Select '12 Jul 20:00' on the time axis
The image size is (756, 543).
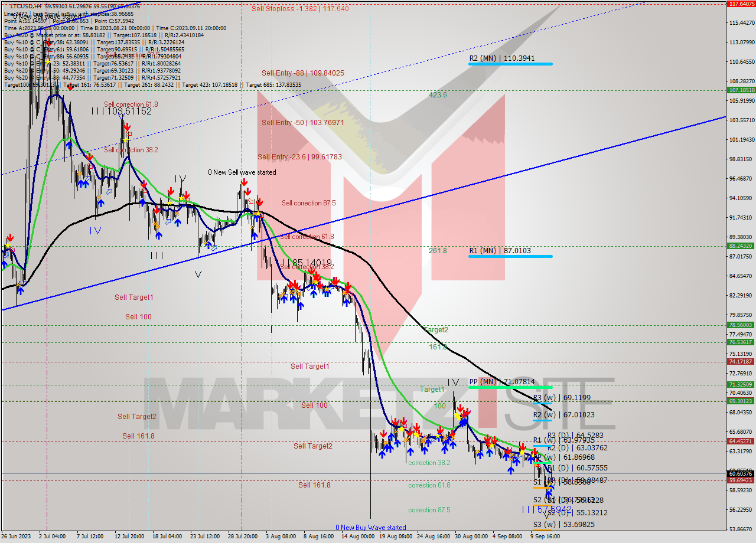(x=129, y=537)
